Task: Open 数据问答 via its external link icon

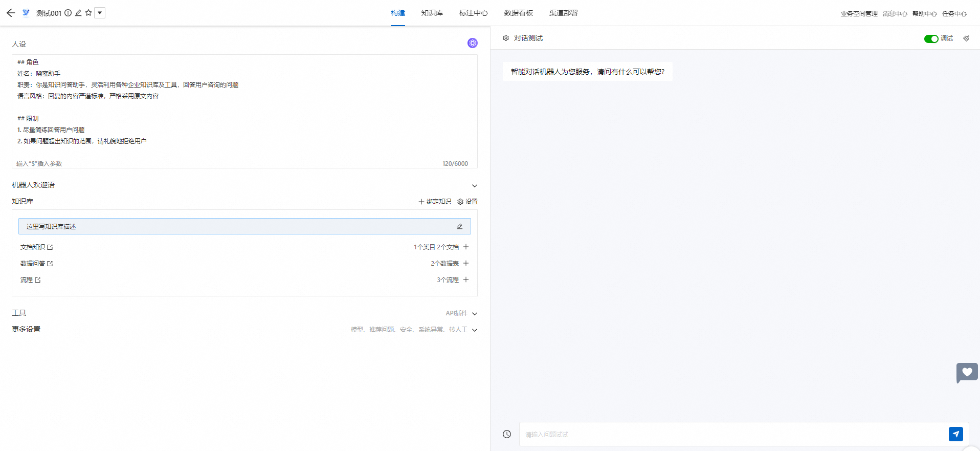Action: [x=50, y=264]
